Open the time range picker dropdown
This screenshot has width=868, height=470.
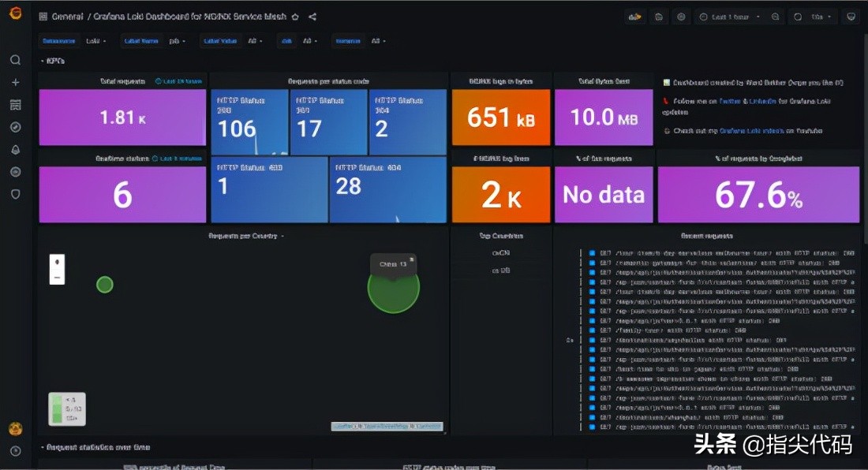730,17
